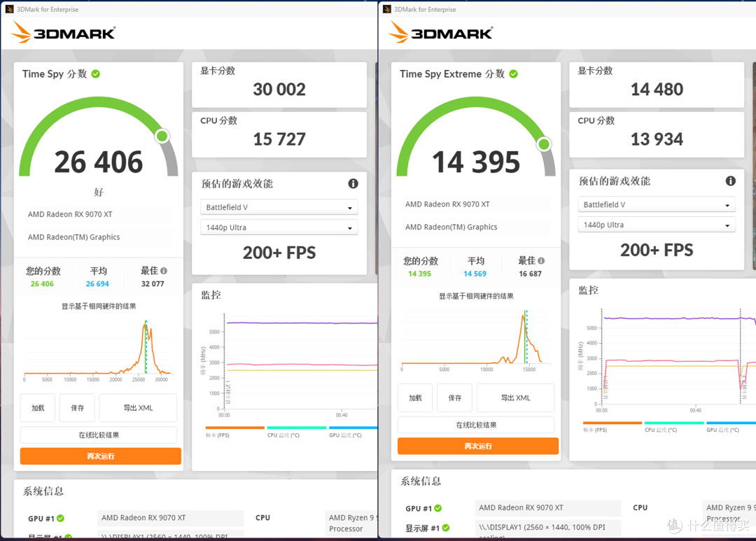Open Battlefield V game dropdown in Time Spy window
This screenshot has width=756, height=541.
(279, 207)
